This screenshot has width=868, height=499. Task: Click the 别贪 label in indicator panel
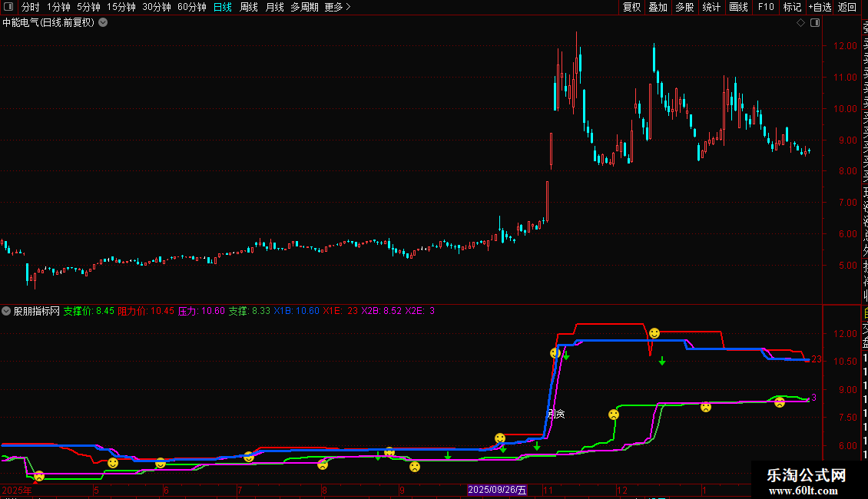point(556,414)
